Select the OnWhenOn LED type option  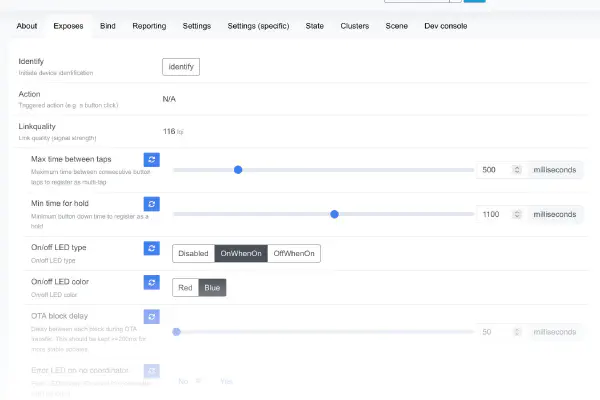[241, 254]
